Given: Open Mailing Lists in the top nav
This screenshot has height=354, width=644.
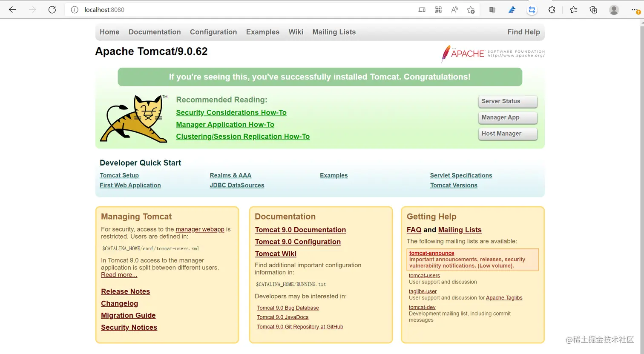Looking at the screenshot, I should (x=334, y=32).
